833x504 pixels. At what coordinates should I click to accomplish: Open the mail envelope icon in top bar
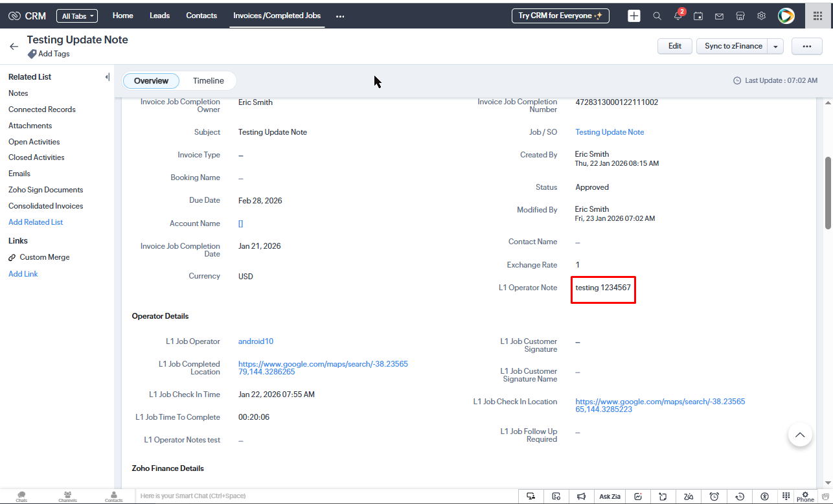[719, 16]
